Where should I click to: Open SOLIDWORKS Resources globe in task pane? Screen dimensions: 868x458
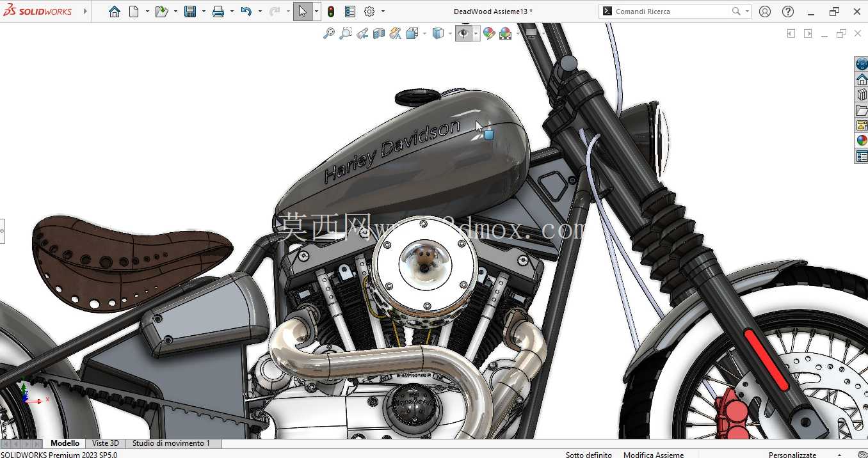862,64
